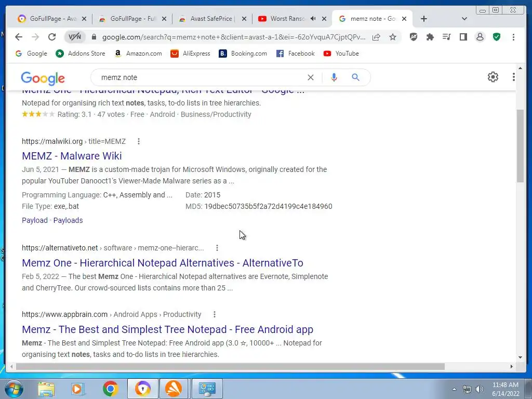Click the Payload sitelink
This screenshot has height=399, width=532.
click(35, 220)
